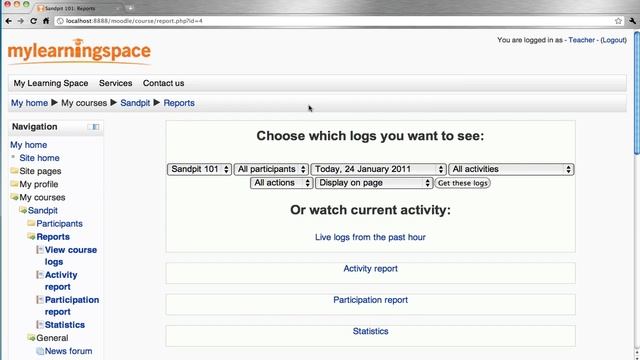Bookmark page with the star icon
Image resolution: width=640 pixels, height=360 pixels.
618,21
